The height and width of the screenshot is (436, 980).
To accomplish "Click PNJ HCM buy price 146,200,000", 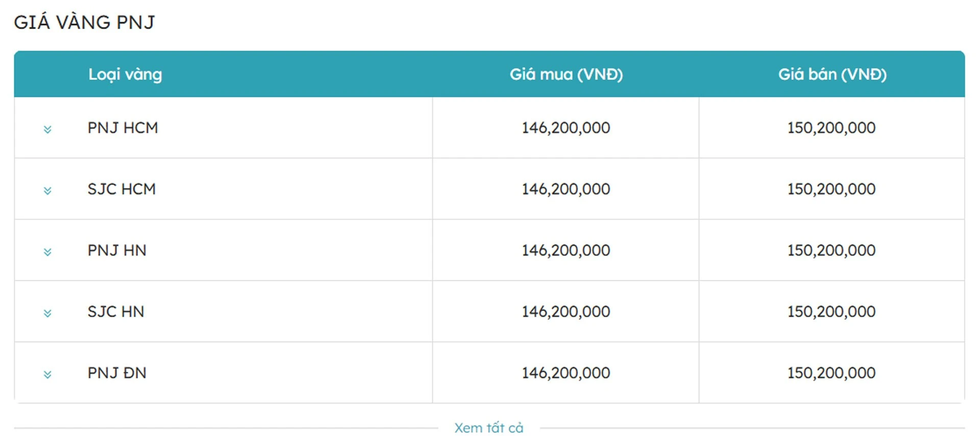I will (566, 127).
